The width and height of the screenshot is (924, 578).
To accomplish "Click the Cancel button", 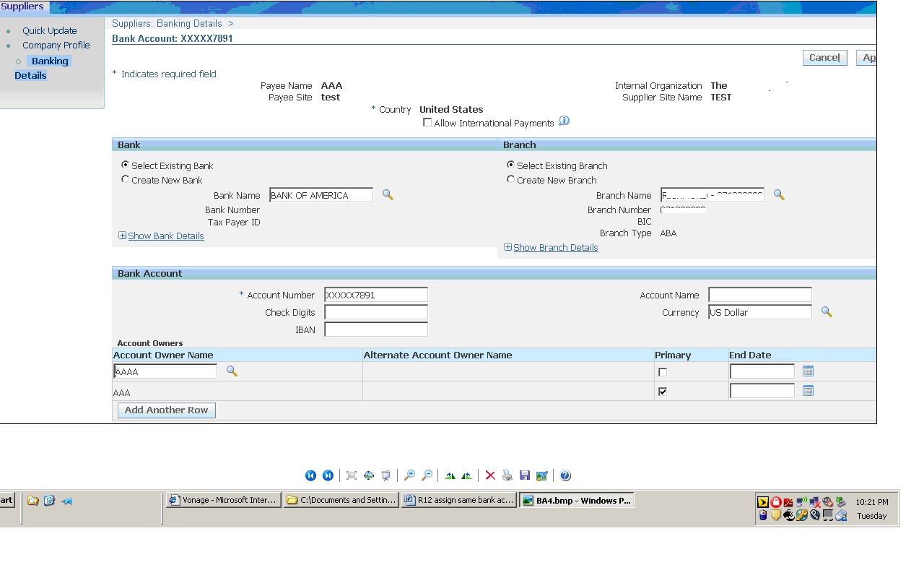I will (x=824, y=57).
